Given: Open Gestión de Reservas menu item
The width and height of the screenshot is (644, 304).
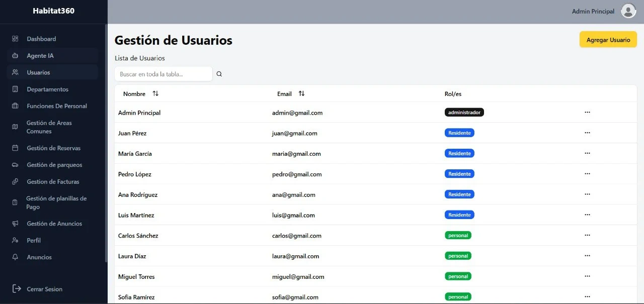Looking at the screenshot, I should (53, 148).
